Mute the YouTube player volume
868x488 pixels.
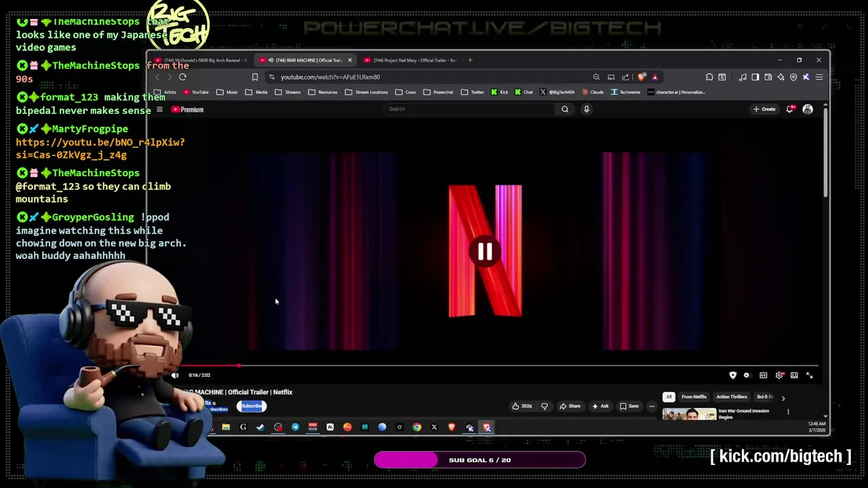pyautogui.click(x=175, y=375)
